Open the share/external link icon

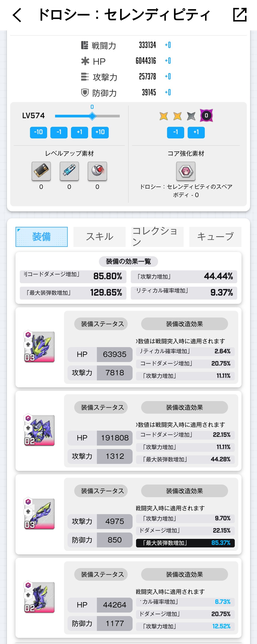[239, 15]
